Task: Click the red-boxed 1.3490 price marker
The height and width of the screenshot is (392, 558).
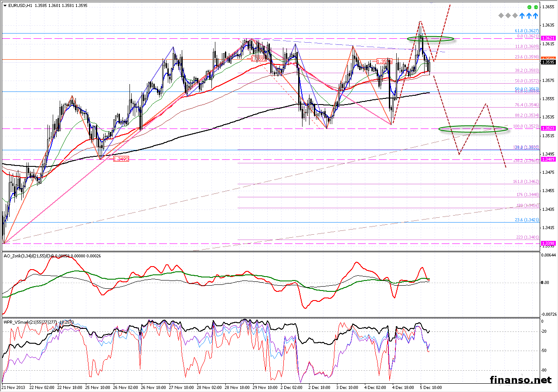Action: tap(121, 159)
